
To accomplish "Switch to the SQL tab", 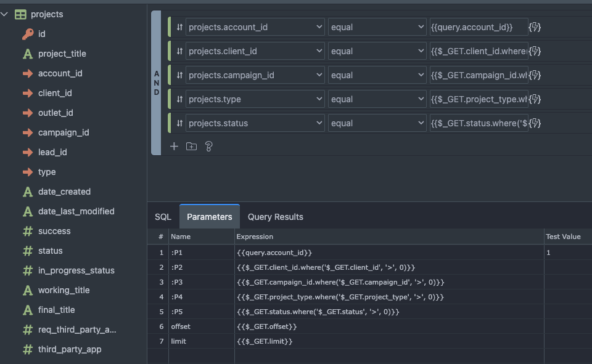I will 163,217.
